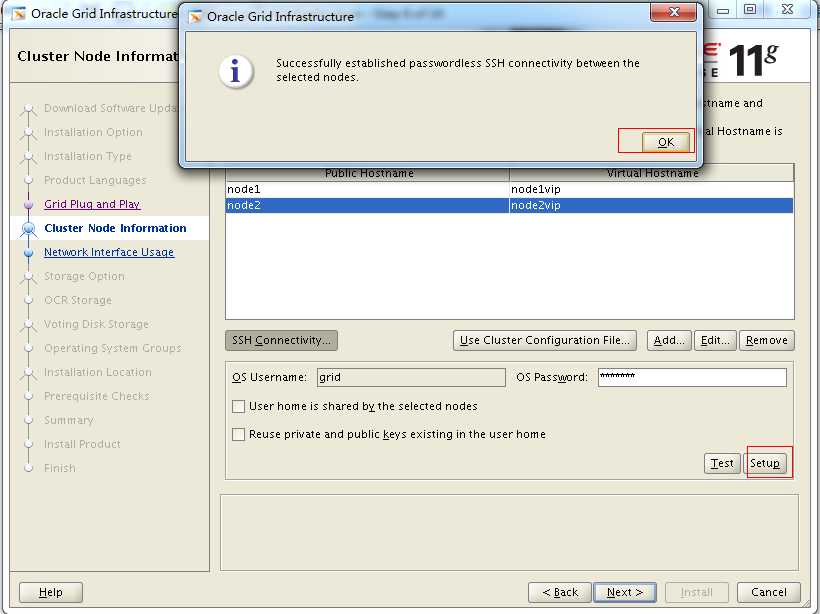
Task: Open the Help button
Action: (51, 592)
